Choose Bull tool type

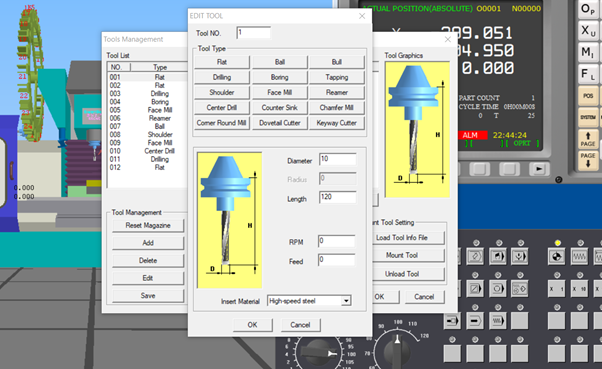pyautogui.click(x=337, y=62)
